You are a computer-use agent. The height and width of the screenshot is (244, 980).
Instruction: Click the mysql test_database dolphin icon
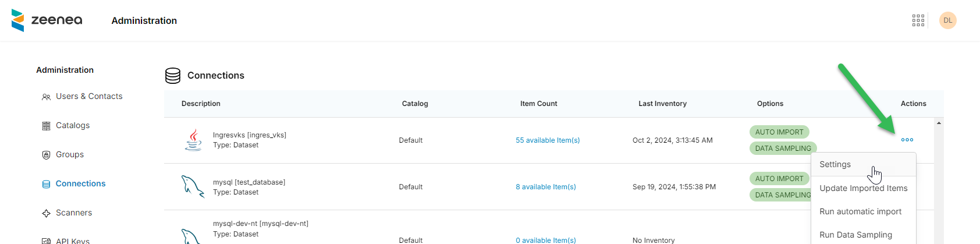[x=193, y=187]
